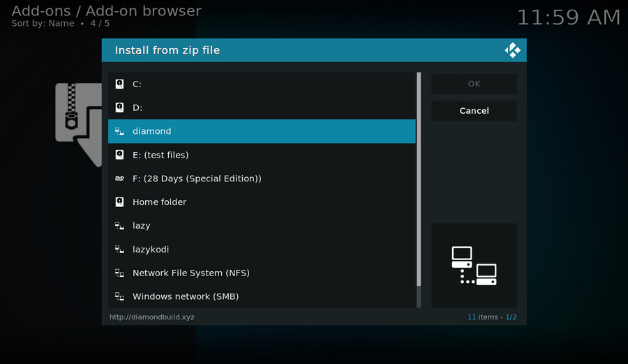Image resolution: width=628 pixels, height=364 pixels.
Task: Click the Add-ons / Add-on browser heading
Action: [x=107, y=11]
